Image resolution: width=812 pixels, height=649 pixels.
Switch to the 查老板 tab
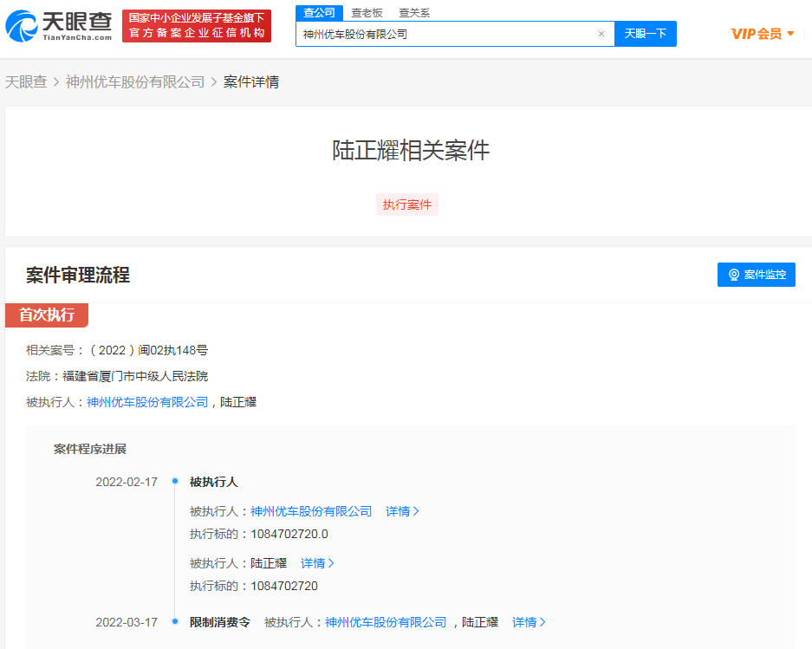point(367,13)
